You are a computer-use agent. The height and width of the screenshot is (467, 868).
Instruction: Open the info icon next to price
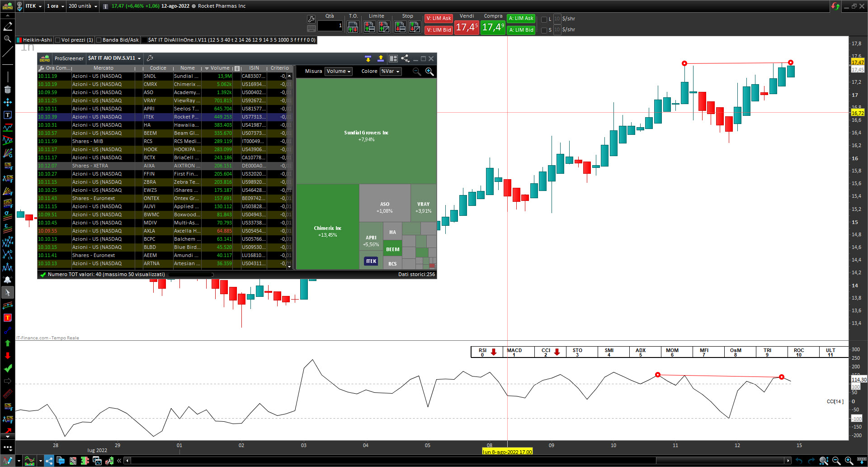(105, 6)
